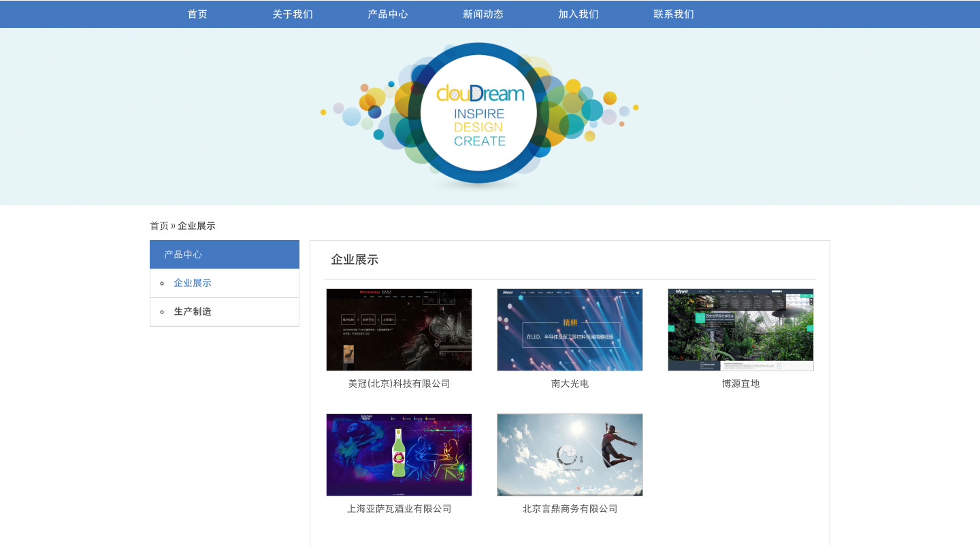
Task: Open the 新闻动态 navigation item
Action: 483,14
